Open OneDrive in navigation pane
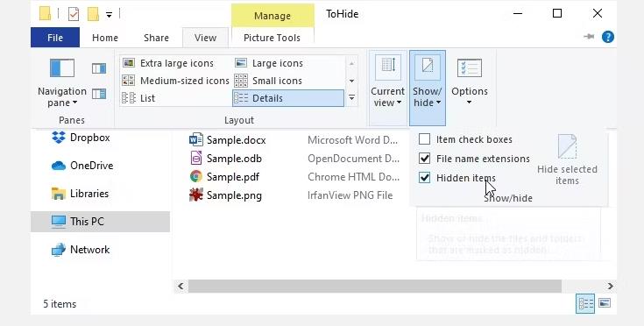The image size is (644, 326). 82,166
